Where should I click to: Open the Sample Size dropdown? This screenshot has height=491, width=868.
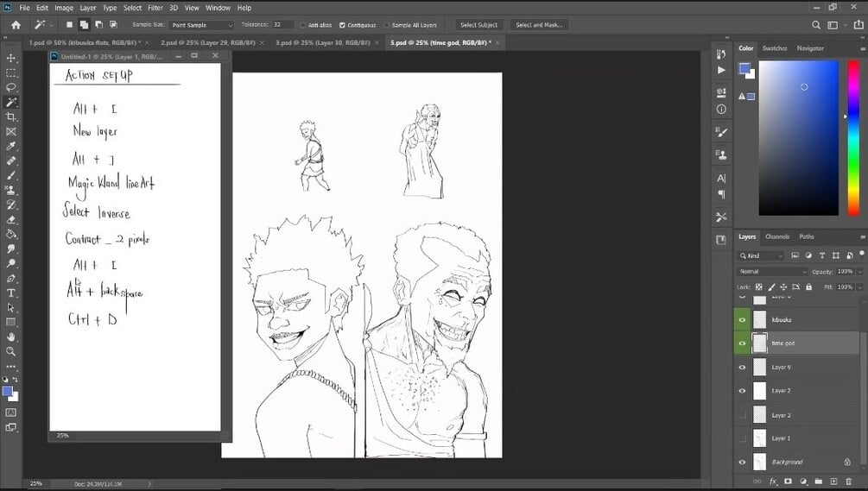(x=201, y=25)
